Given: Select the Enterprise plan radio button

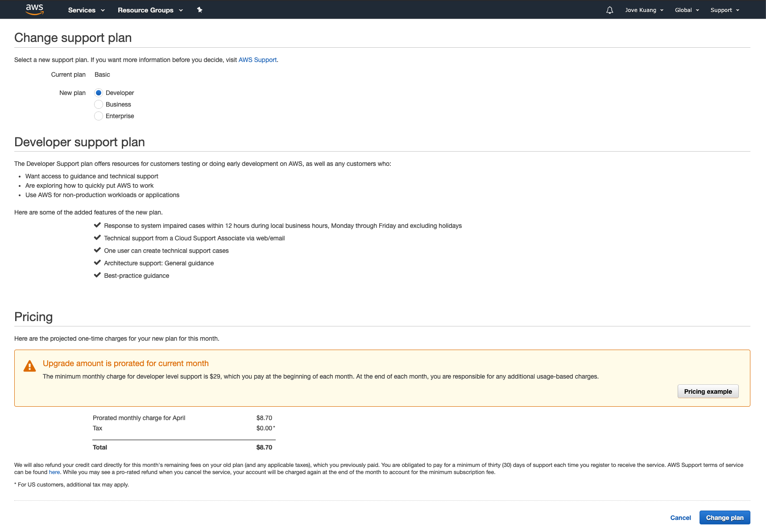Looking at the screenshot, I should point(99,116).
